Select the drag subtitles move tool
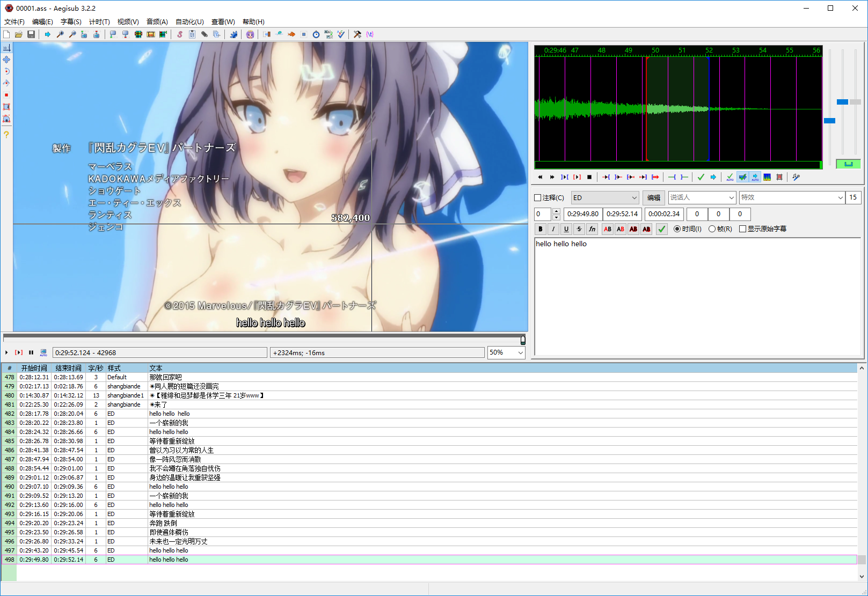Image resolution: width=868 pixels, height=596 pixels. pyautogui.click(x=6, y=60)
